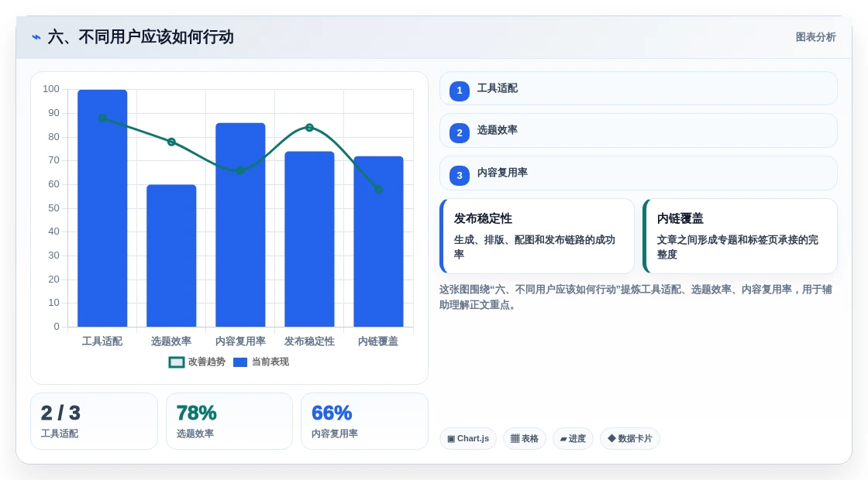Click the 内容复用率 bar in chart
Viewport: 868px width, 480px height.
pyautogui.click(x=240, y=225)
